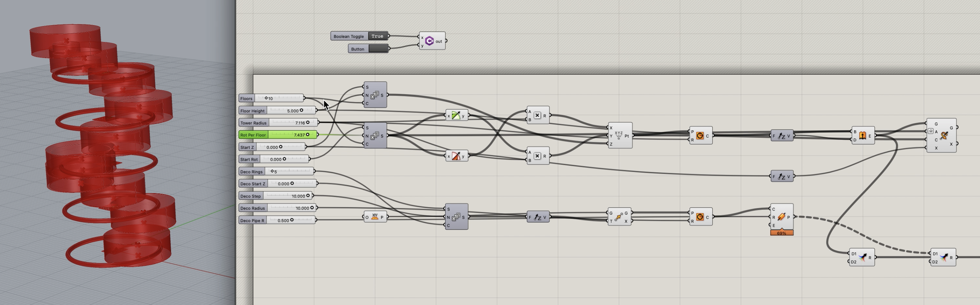Select the red triangle trig component
Image resolution: width=980 pixels, height=305 pixels.
[x=456, y=156]
